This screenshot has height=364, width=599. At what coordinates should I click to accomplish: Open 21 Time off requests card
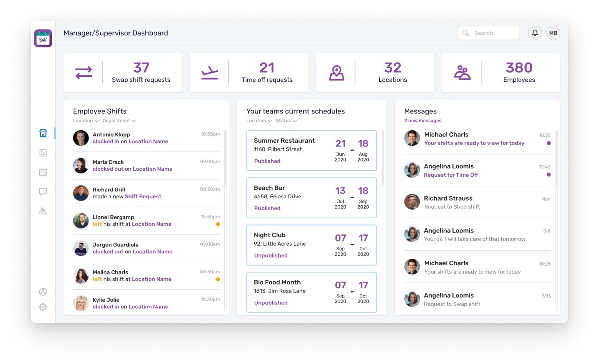pos(249,73)
